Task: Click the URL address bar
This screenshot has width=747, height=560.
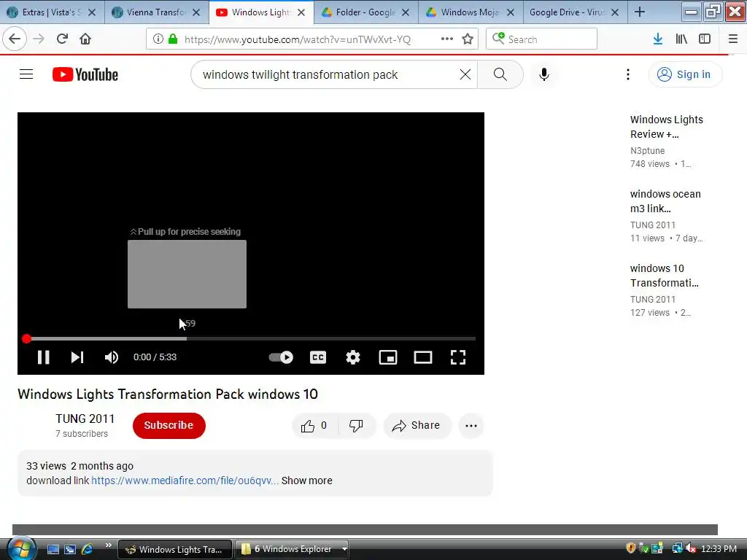Action: pyautogui.click(x=298, y=39)
